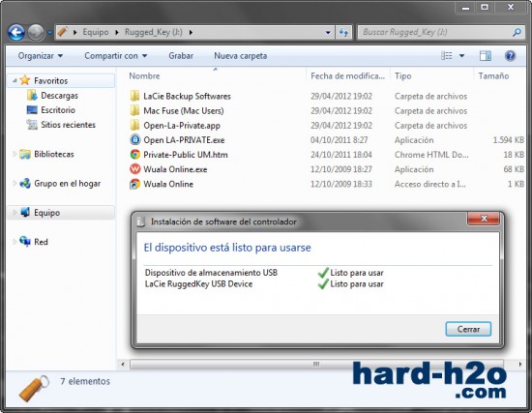Click the 1.594 KB size cell

click(508, 140)
